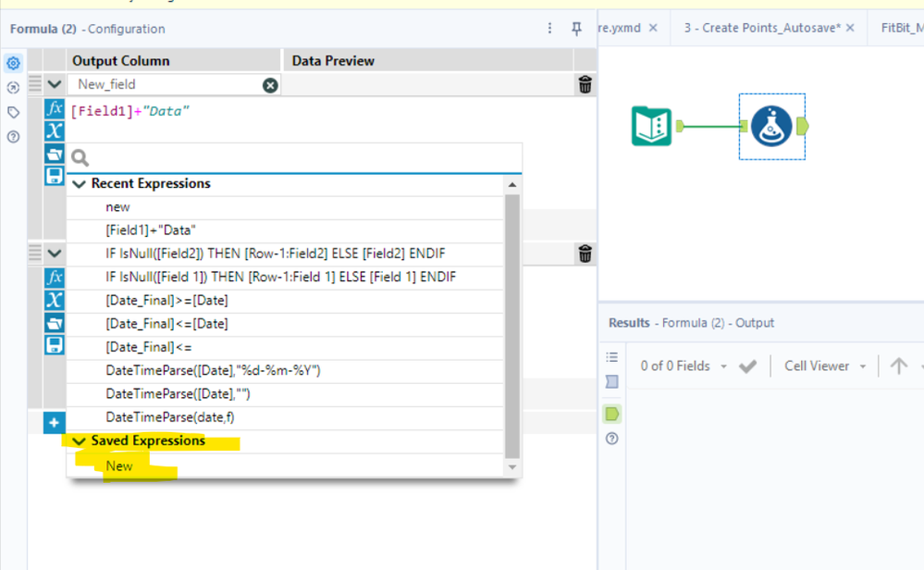Click the Output Column header

click(x=173, y=61)
